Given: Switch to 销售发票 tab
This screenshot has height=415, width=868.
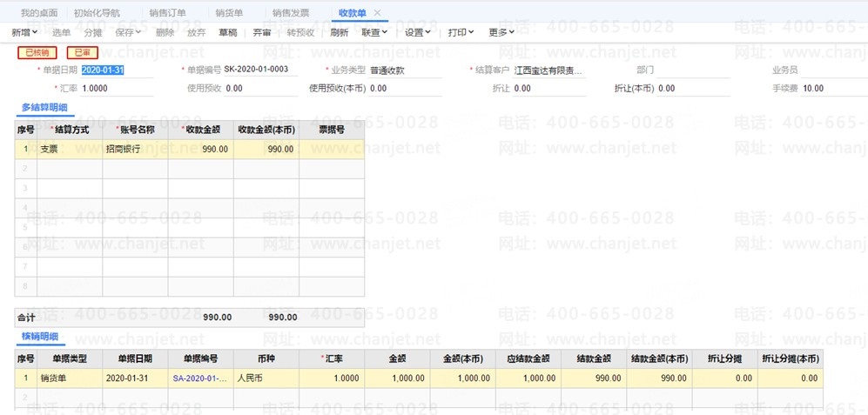Looking at the screenshot, I should [x=291, y=13].
